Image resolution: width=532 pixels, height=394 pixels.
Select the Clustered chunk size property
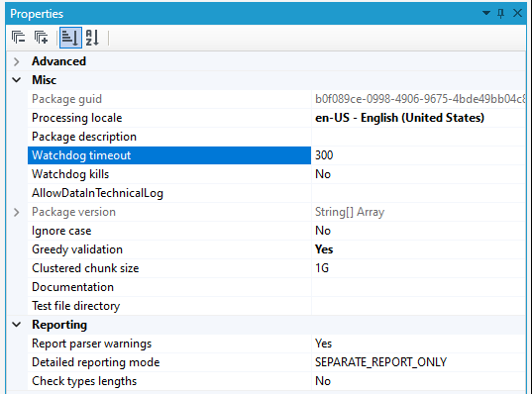pos(169,268)
